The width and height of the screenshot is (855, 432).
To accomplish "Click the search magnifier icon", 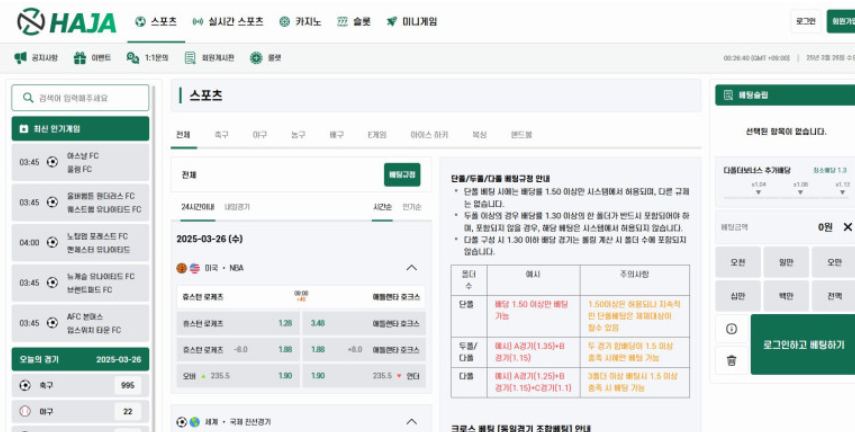I will click(28, 98).
